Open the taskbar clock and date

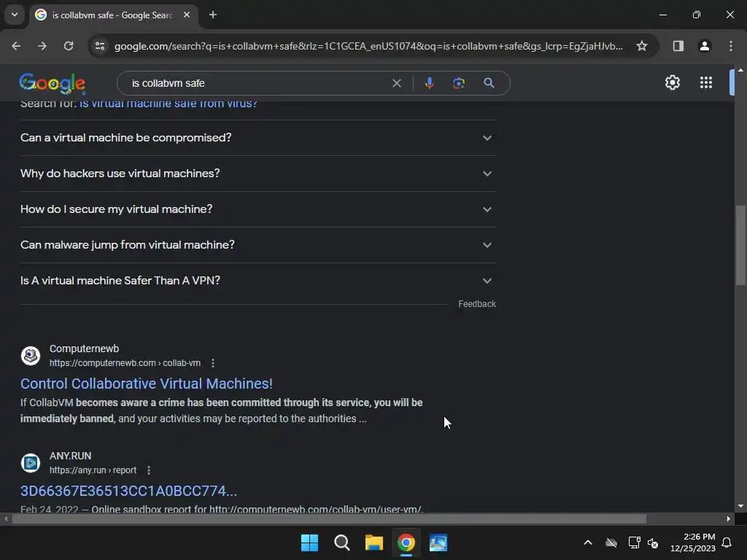[693, 542]
